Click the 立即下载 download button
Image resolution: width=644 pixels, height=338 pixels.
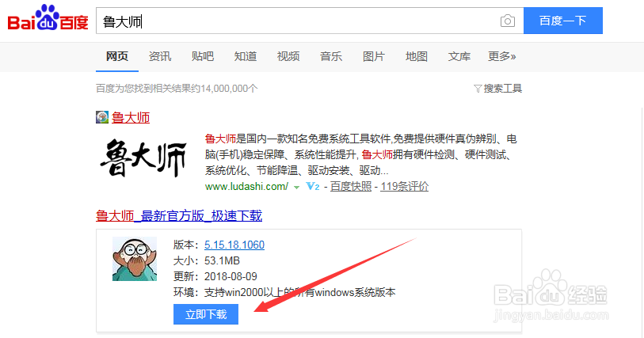coord(206,314)
